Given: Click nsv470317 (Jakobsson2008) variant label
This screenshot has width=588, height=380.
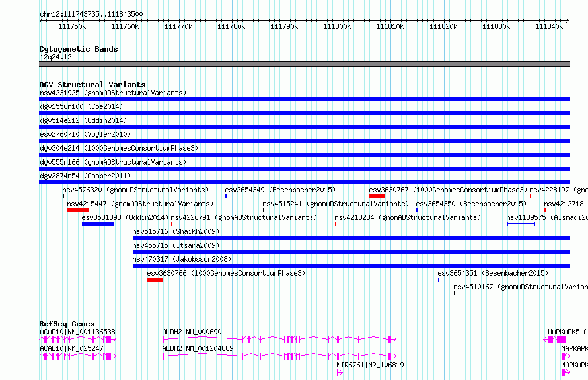Looking at the screenshot, I should pos(182,259).
